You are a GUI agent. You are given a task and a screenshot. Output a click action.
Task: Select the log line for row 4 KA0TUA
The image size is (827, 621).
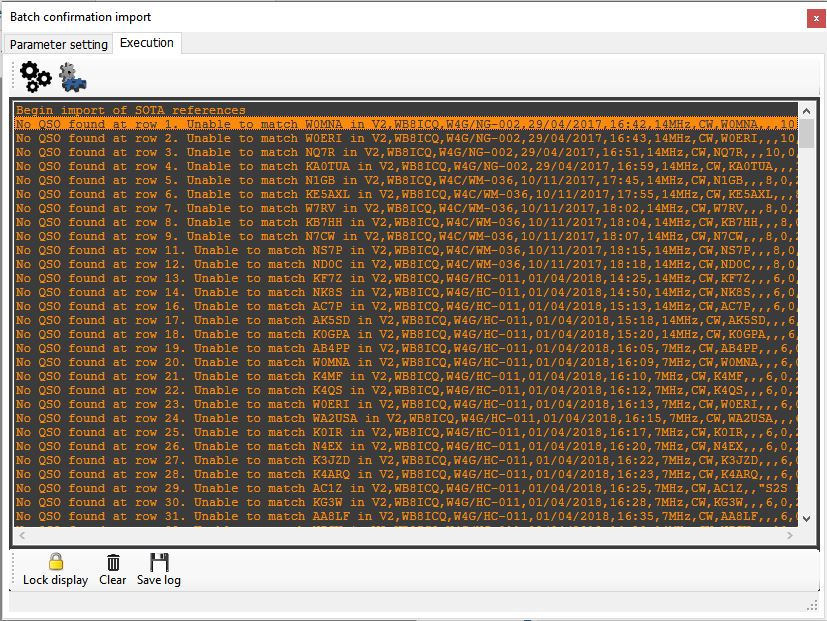click(x=406, y=166)
